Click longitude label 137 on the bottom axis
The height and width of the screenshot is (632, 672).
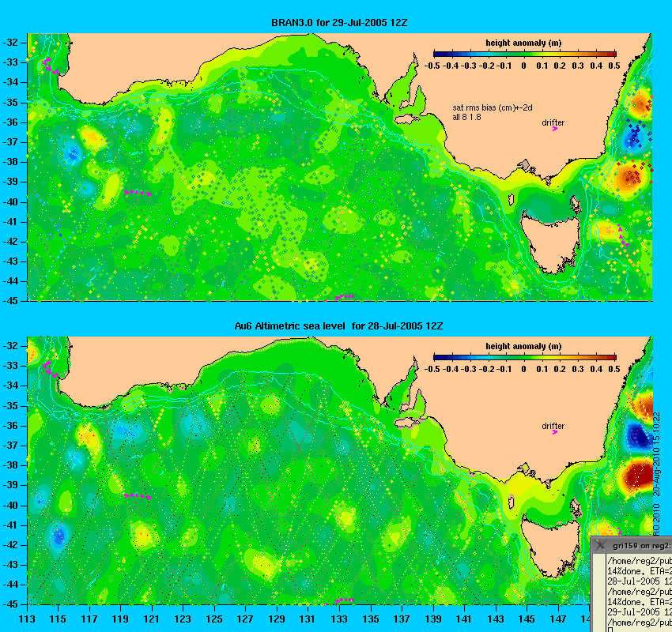click(402, 619)
